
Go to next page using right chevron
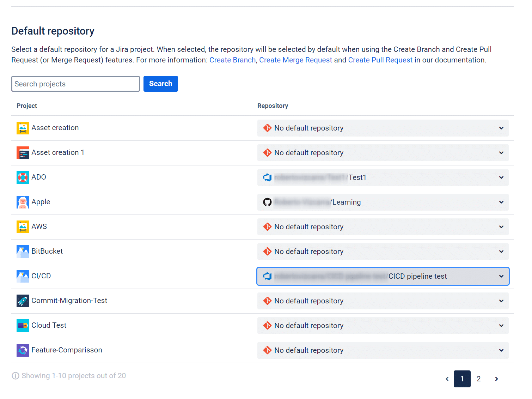496,379
